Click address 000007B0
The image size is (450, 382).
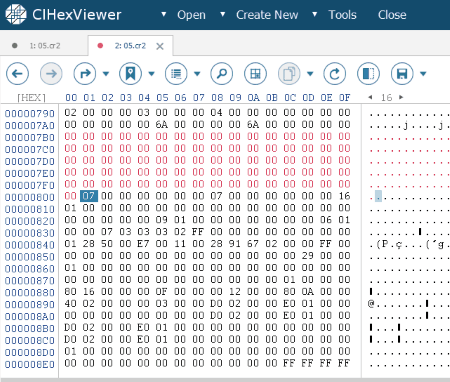click(x=30, y=137)
